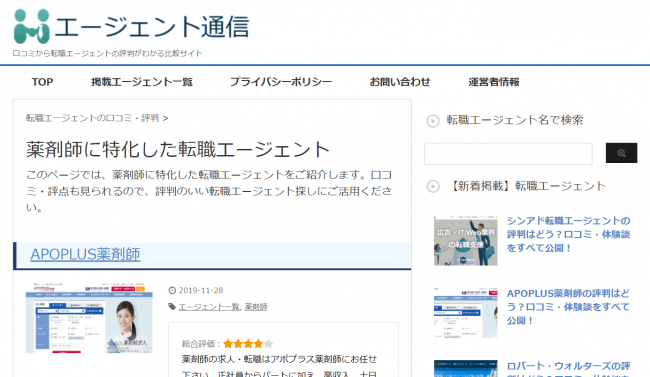
Task: Click the tag icon before エージェント一覧
Action: (172, 306)
